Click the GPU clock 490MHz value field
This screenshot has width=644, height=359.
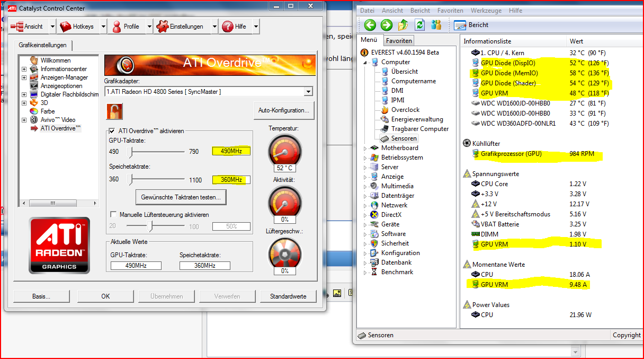pyautogui.click(x=231, y=151)
